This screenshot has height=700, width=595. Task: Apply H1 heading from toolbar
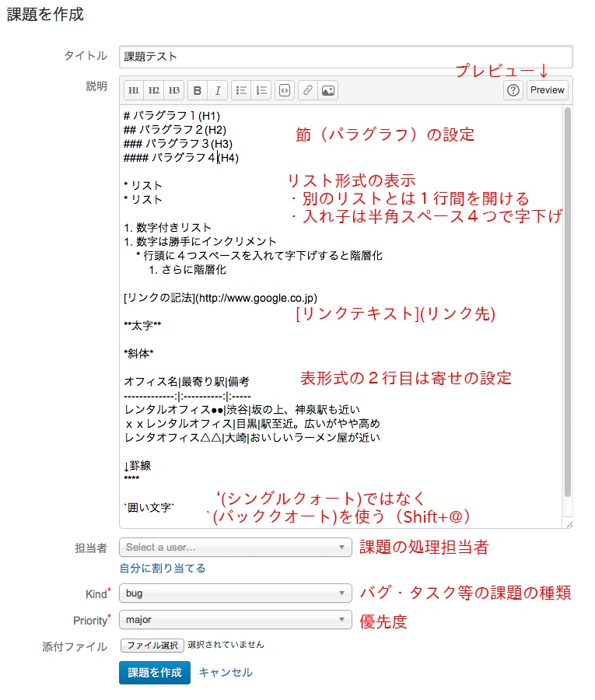[134, 91]
